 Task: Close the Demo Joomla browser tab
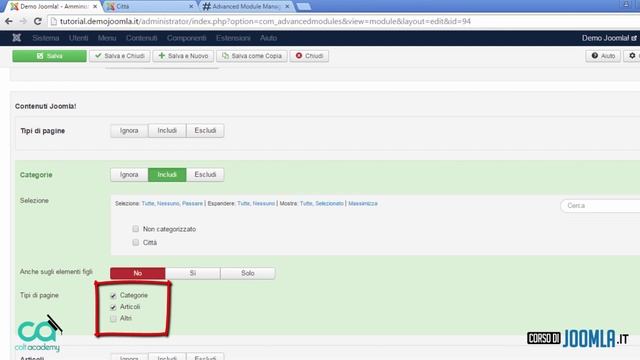[x=95, y=7]
